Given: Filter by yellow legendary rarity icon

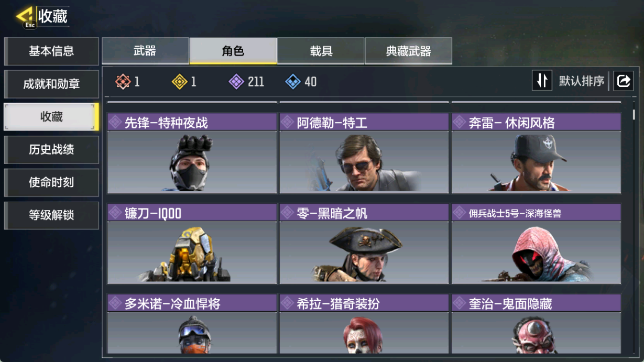Looking at the screenshot, I should click(180, 81).
